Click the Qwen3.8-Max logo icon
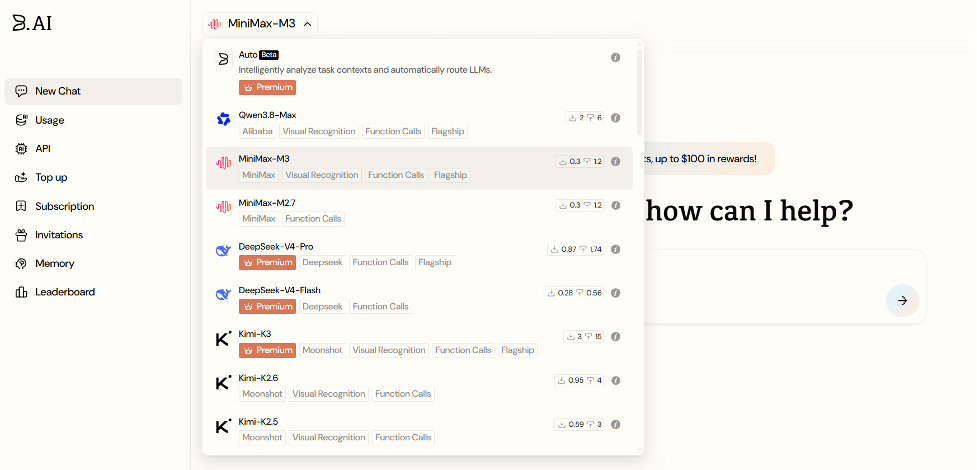977x470 pixels. coord(223,118)
